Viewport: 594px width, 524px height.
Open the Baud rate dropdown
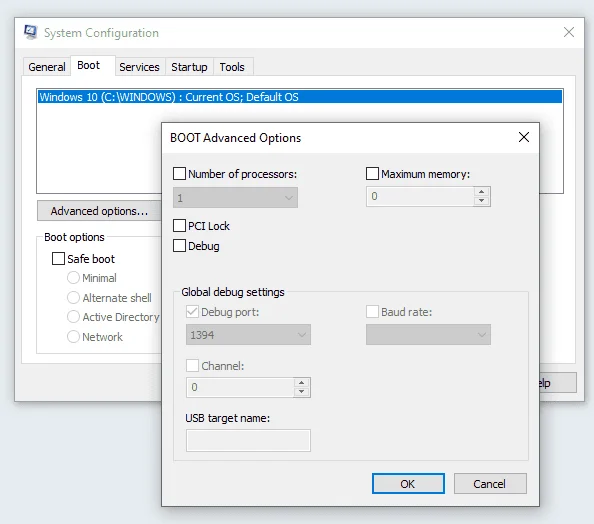(428, 335)
